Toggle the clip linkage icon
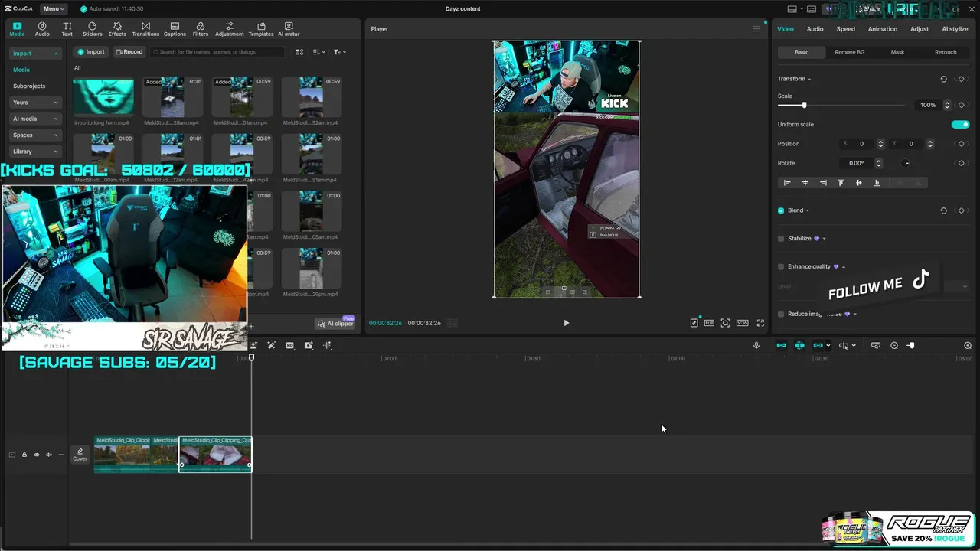 pyautogui.click(x=818, y=346)
